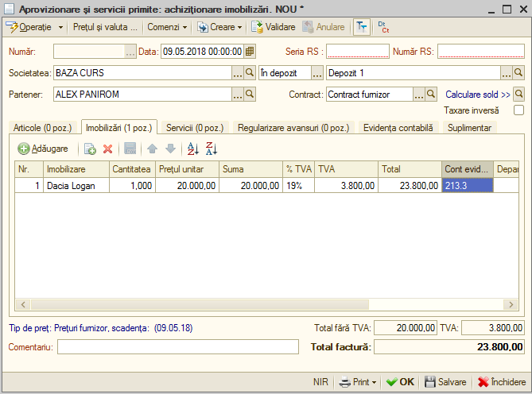Switch to the Servicii (0 poz.) tab
This screenshot has width=532, height=394.
point(195,128)
